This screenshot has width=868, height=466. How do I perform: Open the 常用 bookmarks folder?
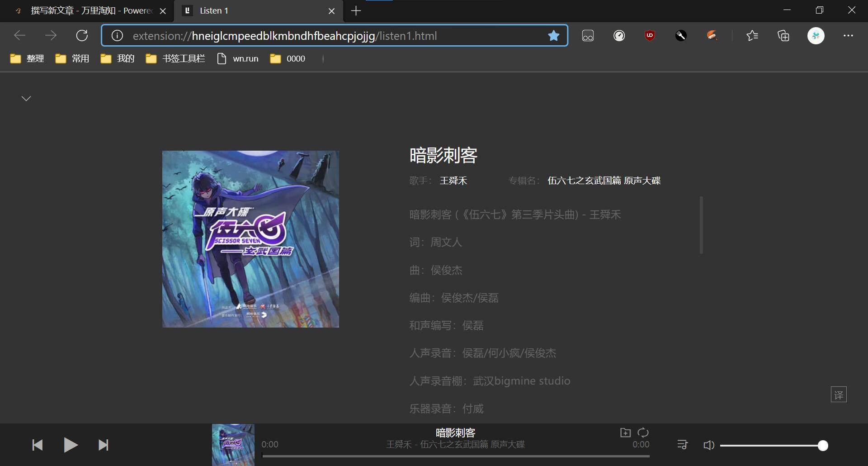click(x=72, y=59)
